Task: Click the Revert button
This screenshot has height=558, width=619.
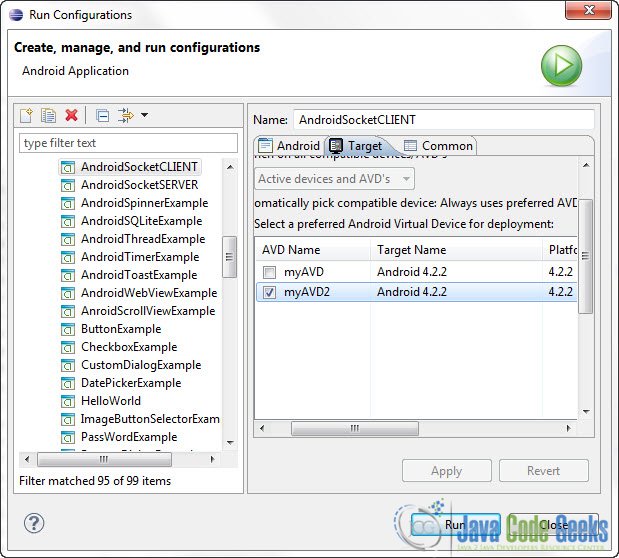Action: point(544,471)
